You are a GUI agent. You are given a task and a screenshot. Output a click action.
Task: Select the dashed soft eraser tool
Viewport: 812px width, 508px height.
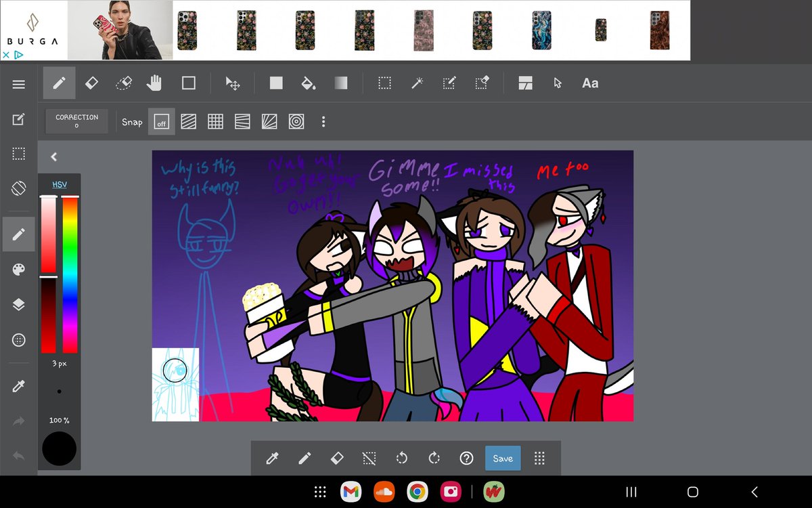124,83
